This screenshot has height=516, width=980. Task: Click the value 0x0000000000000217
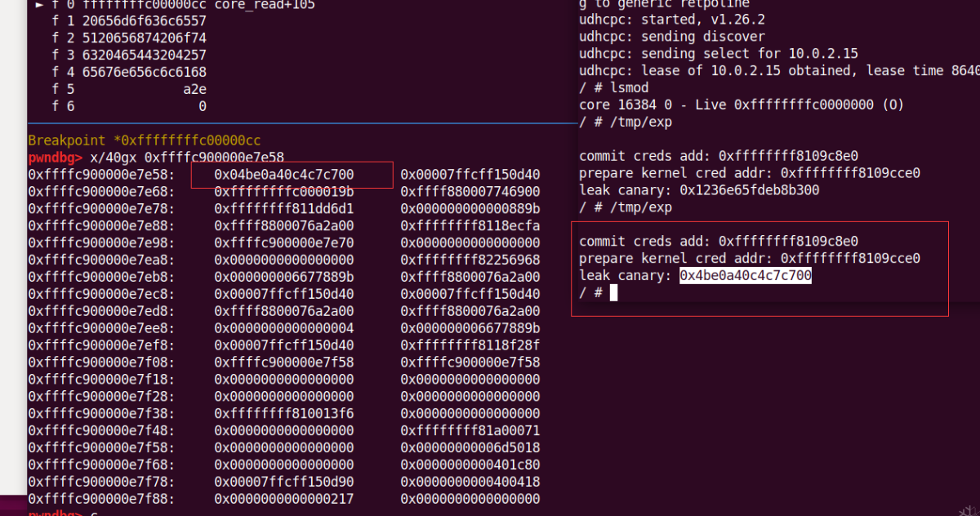(x=284, y=500)
